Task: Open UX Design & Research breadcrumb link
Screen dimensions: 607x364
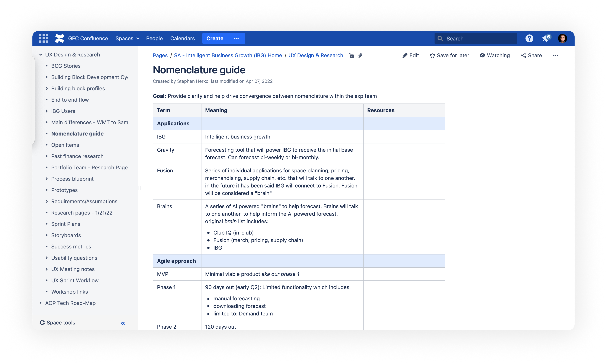Action: (316, 56)
